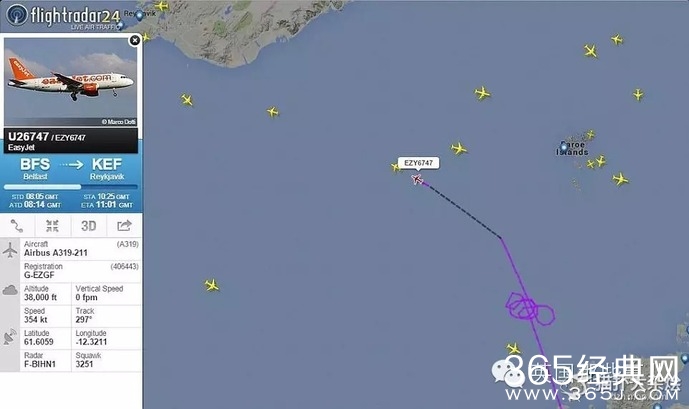Click the BFS Belfast origin airport
The image size is (689, 409).
click(x=35, y=169)
